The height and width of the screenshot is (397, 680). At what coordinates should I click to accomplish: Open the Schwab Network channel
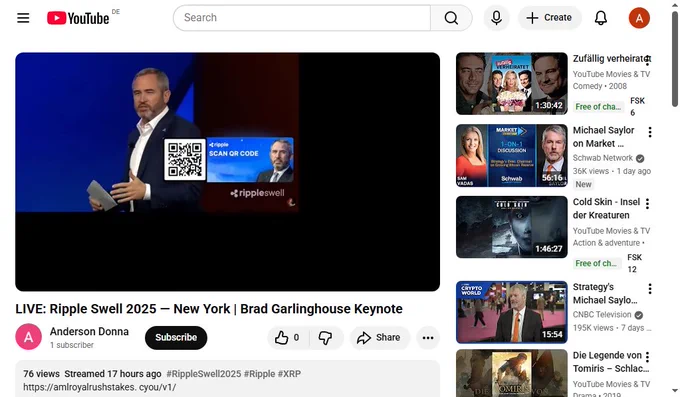coord(603,158)
